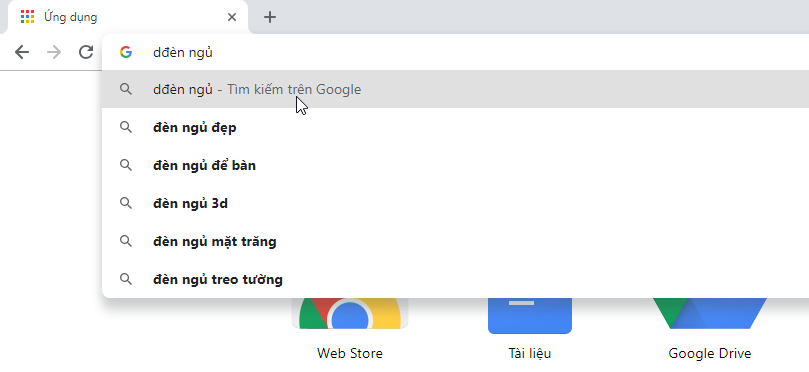Reload the page with refresh icon

86,52
